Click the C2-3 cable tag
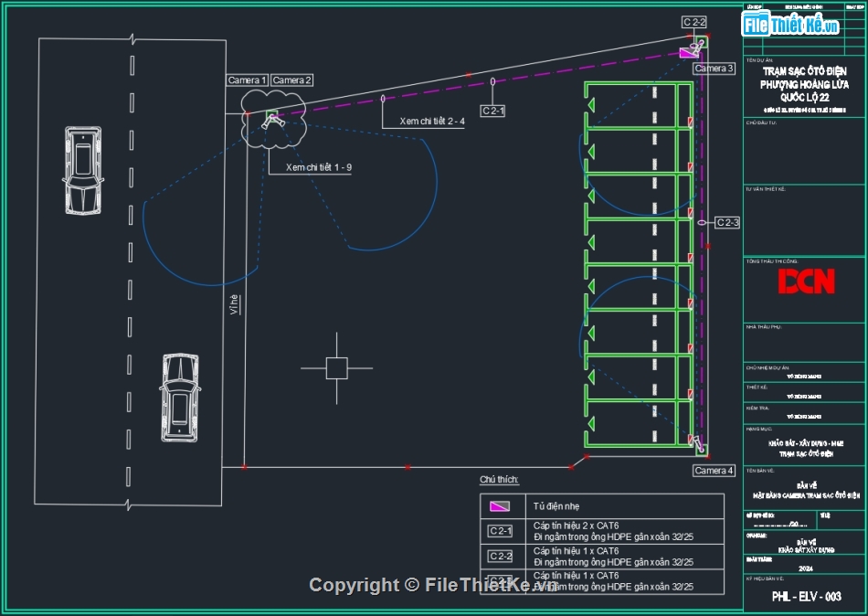The height and width of the screenshot is (616, 868). click(x=727, y=222)
